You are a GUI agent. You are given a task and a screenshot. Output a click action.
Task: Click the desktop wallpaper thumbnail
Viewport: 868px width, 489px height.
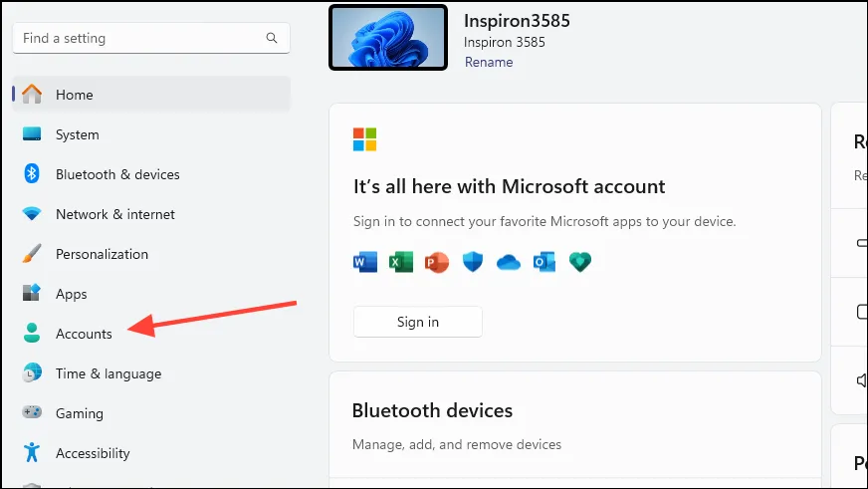click(388, 38)
